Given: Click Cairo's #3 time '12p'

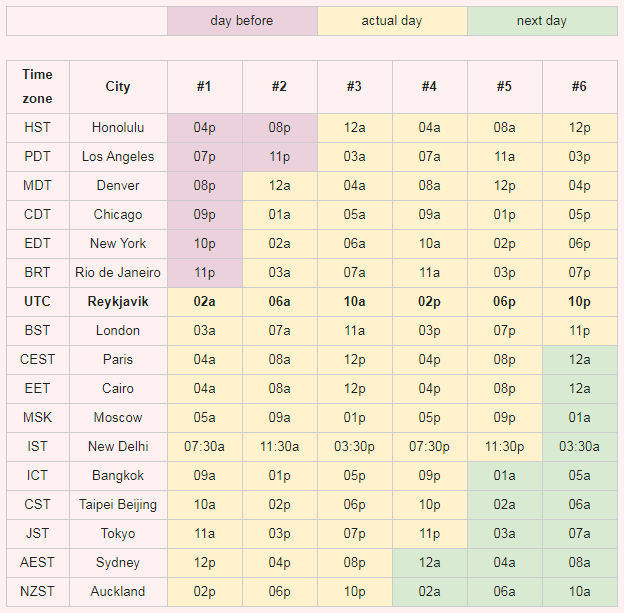Looking at the screenshot, I should pos(355,389).
